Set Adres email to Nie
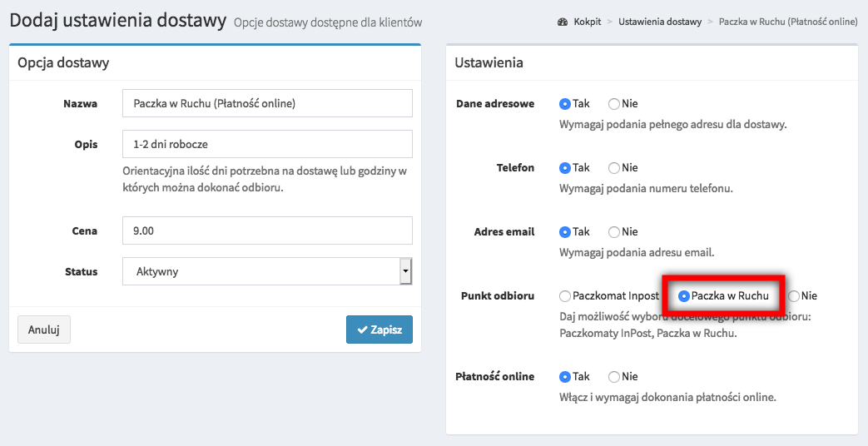 pos(613,232)
